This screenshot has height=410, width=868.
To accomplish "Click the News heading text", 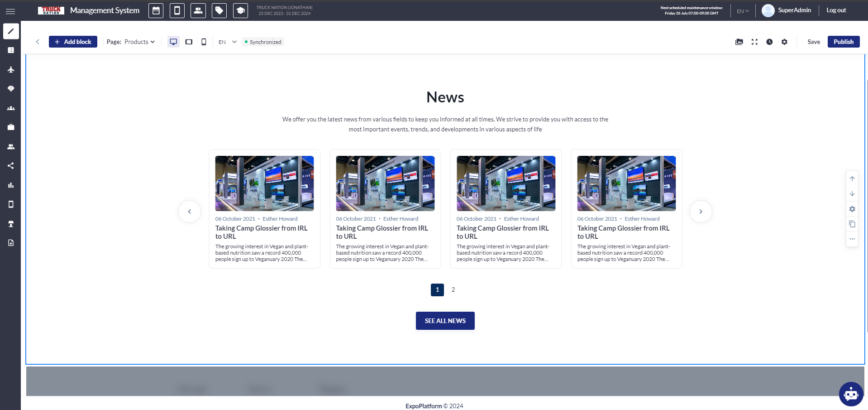I will tap(445, 97).
